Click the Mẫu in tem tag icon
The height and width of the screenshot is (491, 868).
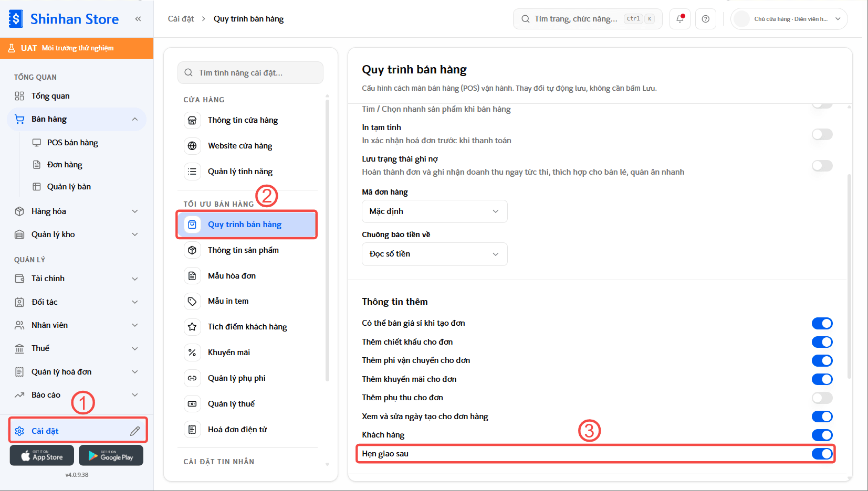[192, 301]
